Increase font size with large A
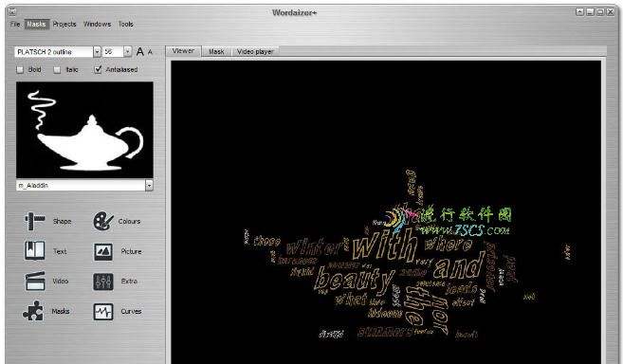Viewport: 623px width, 364px height. (x=139, y=51)
